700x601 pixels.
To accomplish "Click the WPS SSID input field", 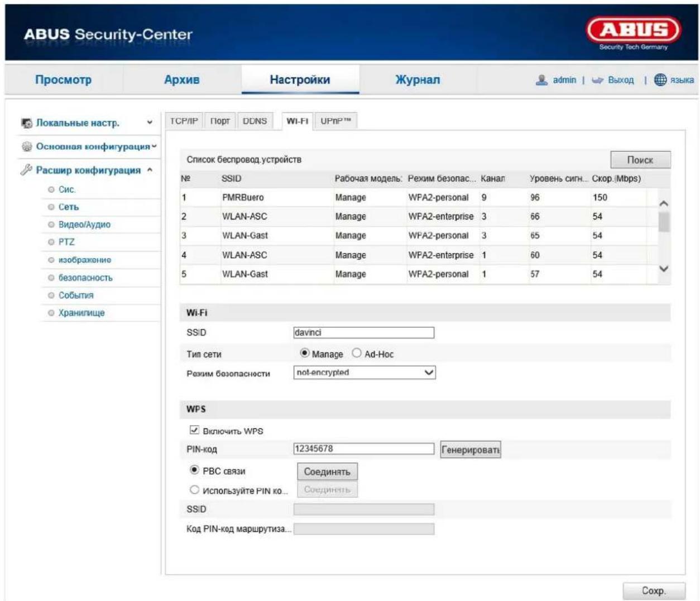I will tap(363, 509).
